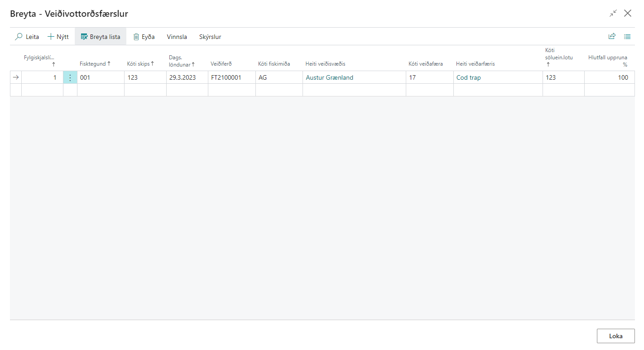Screen dimensions: 644x350
Task: Close the Veiðivottorðsfærslur dialog window
Action: point(628,13)
